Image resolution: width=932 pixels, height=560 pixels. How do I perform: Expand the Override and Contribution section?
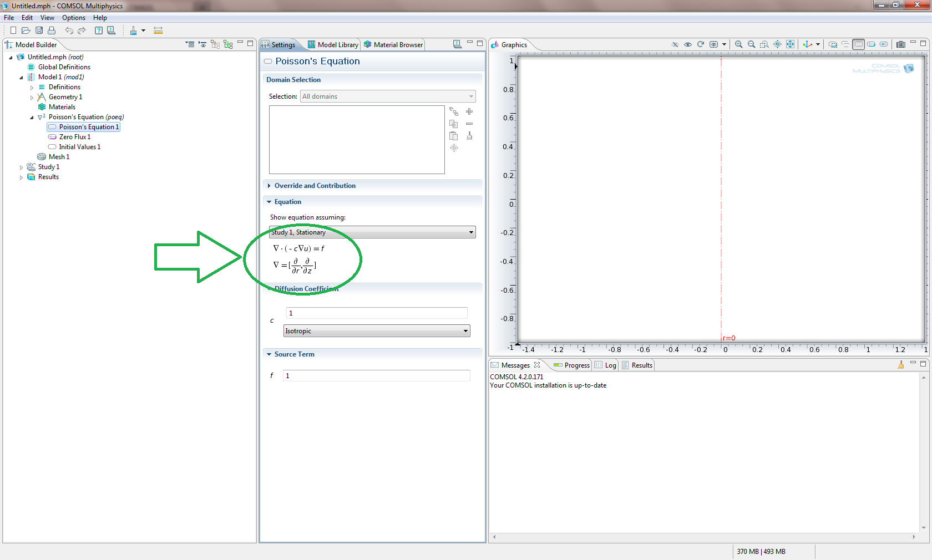(315, 186)
